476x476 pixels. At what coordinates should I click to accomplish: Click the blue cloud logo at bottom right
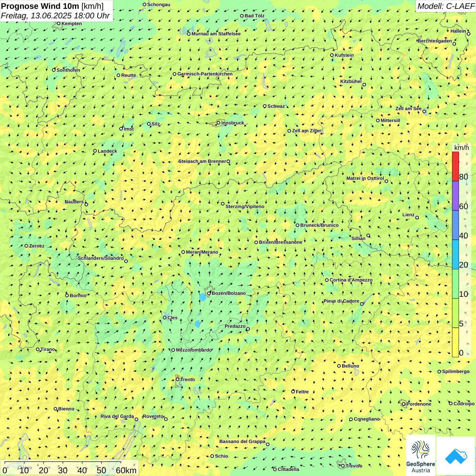click(x=456, y=456)
